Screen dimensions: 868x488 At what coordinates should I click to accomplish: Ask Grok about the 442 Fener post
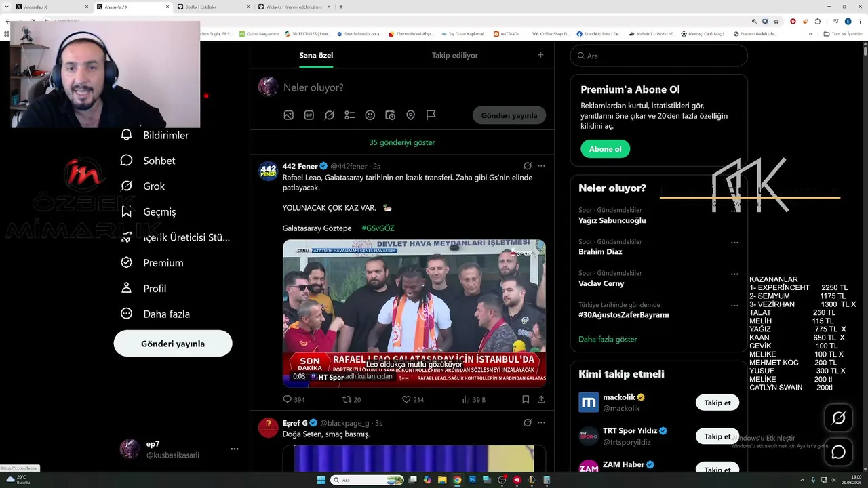[528, 166]
